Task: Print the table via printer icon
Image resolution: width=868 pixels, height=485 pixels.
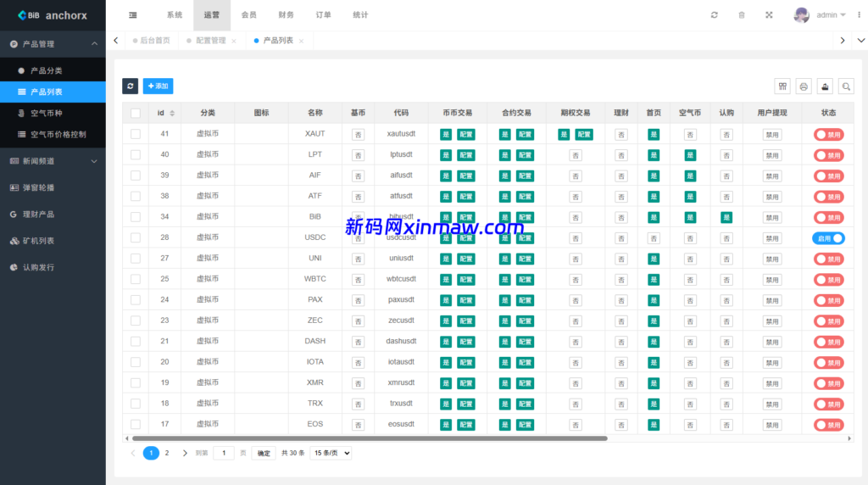Action: 804,86
